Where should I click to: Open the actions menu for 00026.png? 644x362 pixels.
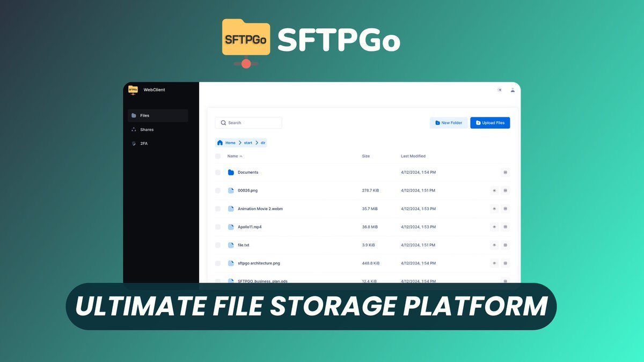pyautogui.click(x=505, y=190)
